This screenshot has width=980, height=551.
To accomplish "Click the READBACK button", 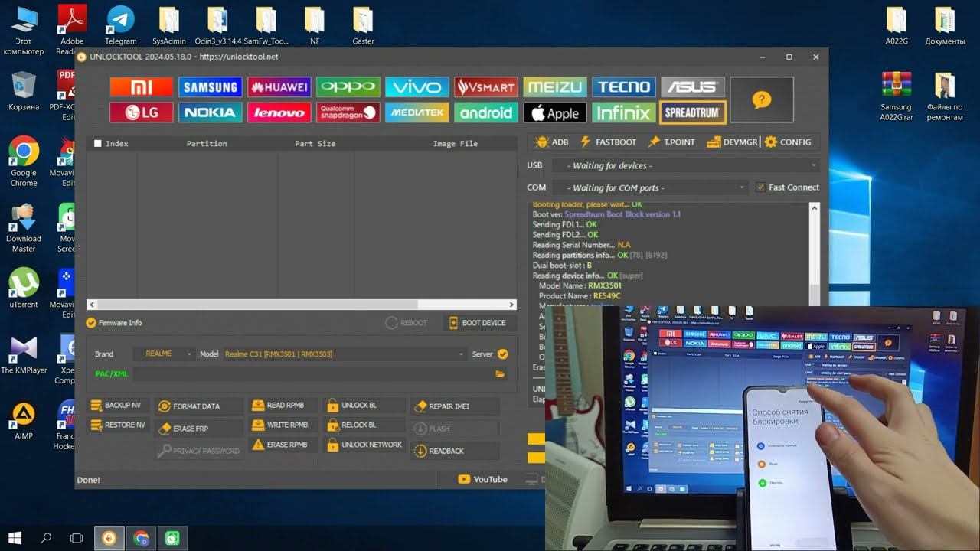I will click(454, 452).
